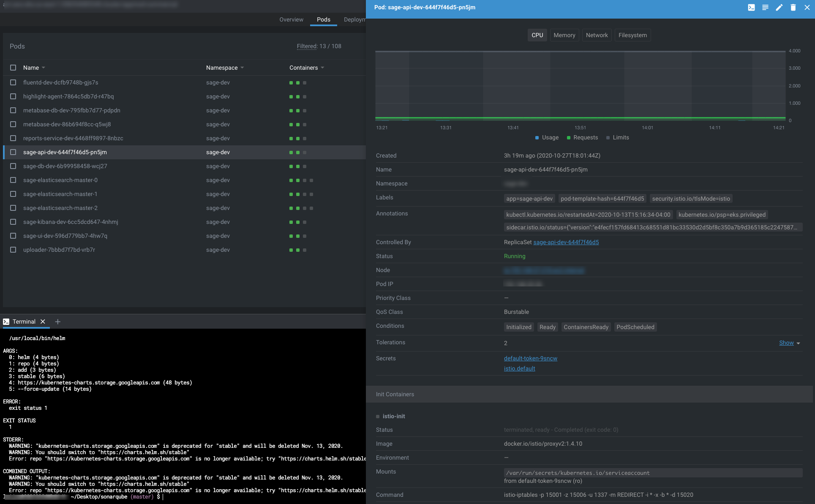Switch to the Pods tab
This screenshot has width=815, height=504.
click(324, 19)
